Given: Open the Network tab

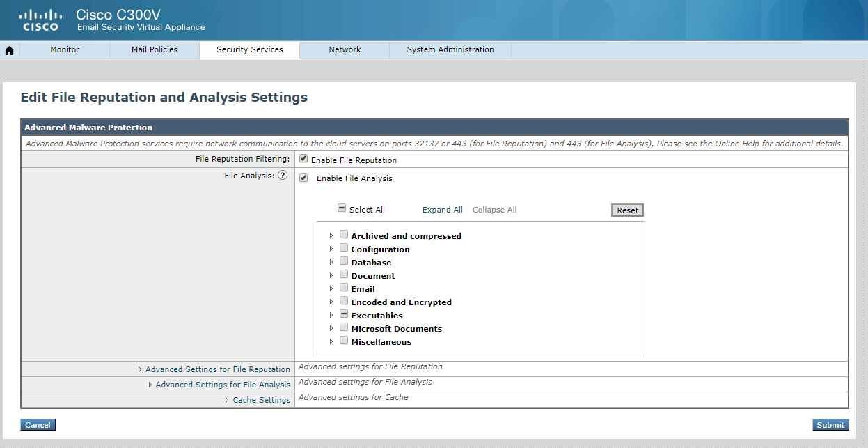Looking at the screenshot, I should 345,49.
